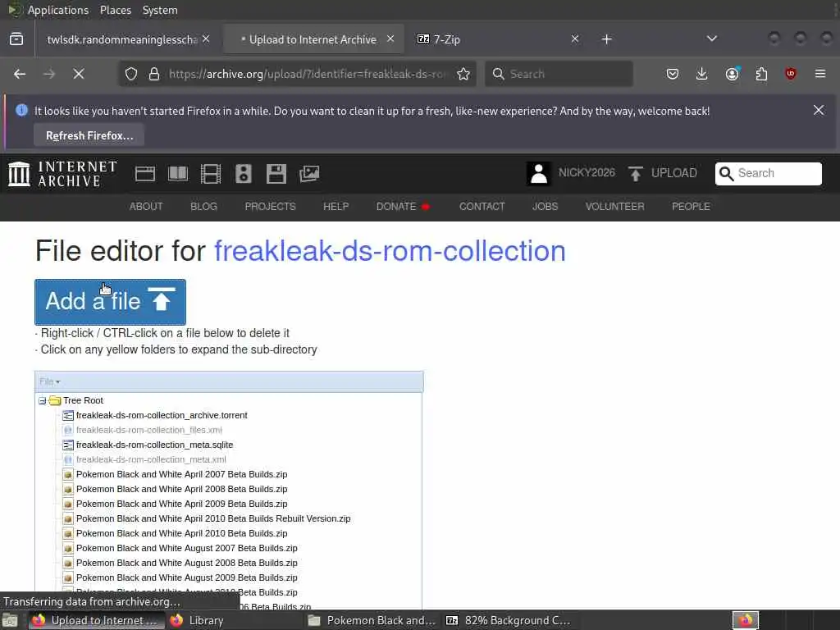Select April 2010 Beta Builds Rebuilt Version.zip

pos(213,518)
